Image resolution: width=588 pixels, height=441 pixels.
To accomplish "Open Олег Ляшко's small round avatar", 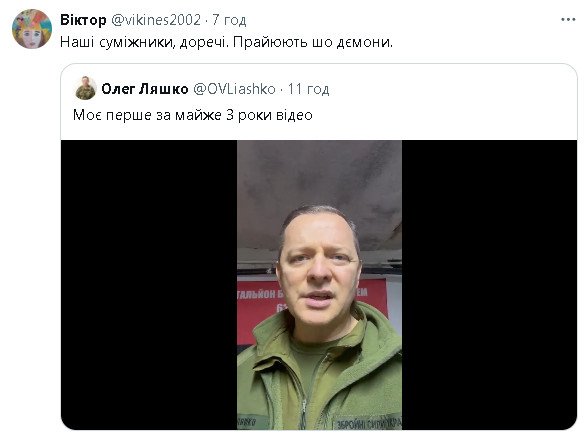I will (86, 88).
